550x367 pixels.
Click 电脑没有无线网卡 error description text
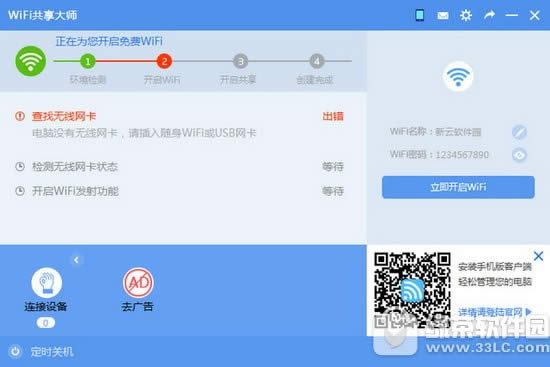click(144, 133)
